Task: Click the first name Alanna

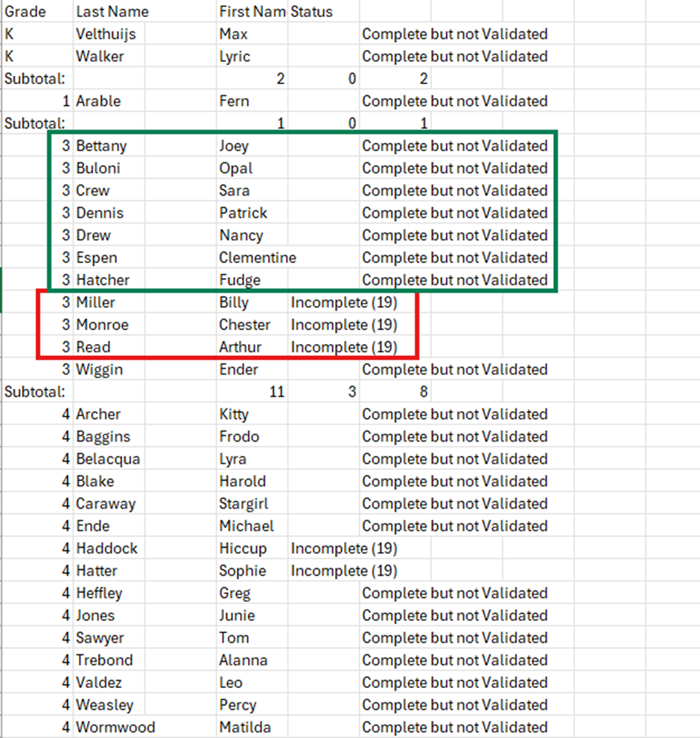Action: click(x=252, y=660)
